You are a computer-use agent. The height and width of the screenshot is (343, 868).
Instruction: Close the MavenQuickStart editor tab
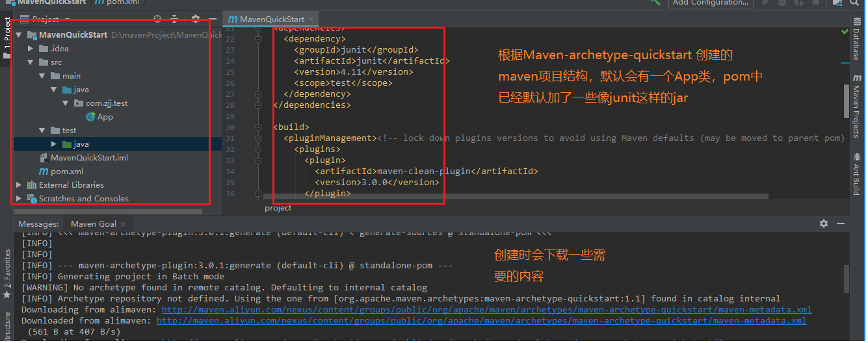[311, 19]
